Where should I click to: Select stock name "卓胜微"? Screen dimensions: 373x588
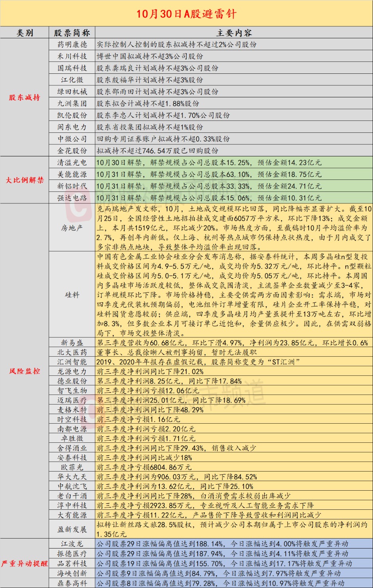point(72,438)
